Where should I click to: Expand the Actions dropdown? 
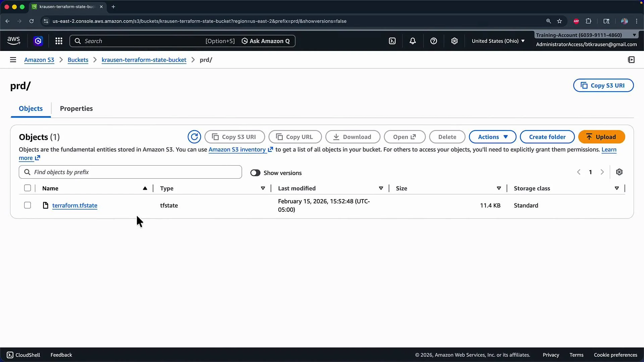pos(492,137)
